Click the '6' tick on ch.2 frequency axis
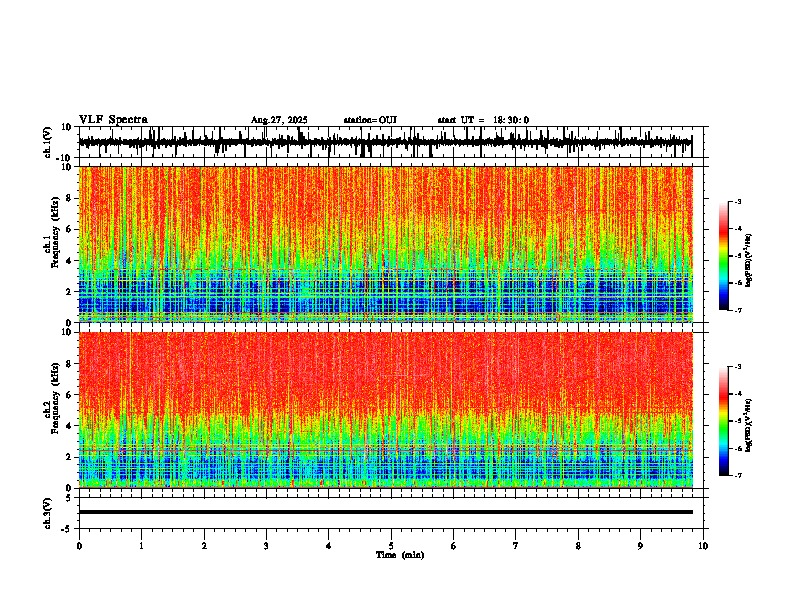792x612 pixels. 69,395
